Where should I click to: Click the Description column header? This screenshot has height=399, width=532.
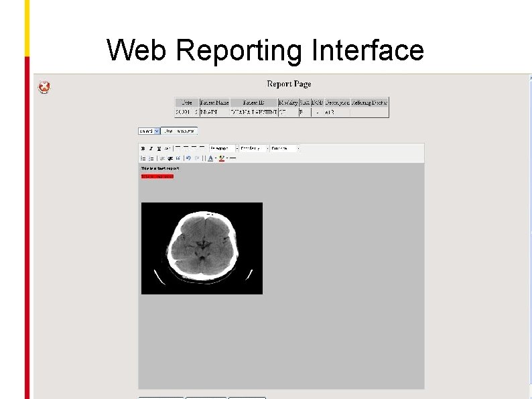click(x=336, y=102)
